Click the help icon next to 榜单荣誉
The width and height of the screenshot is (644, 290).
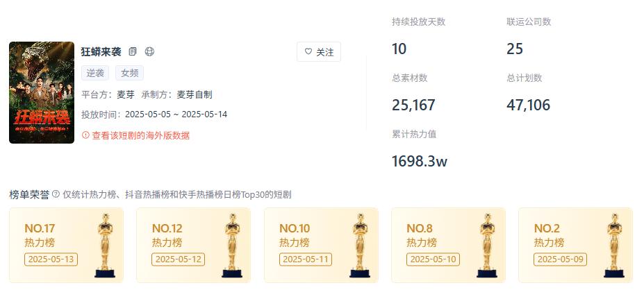pos(56,194)
